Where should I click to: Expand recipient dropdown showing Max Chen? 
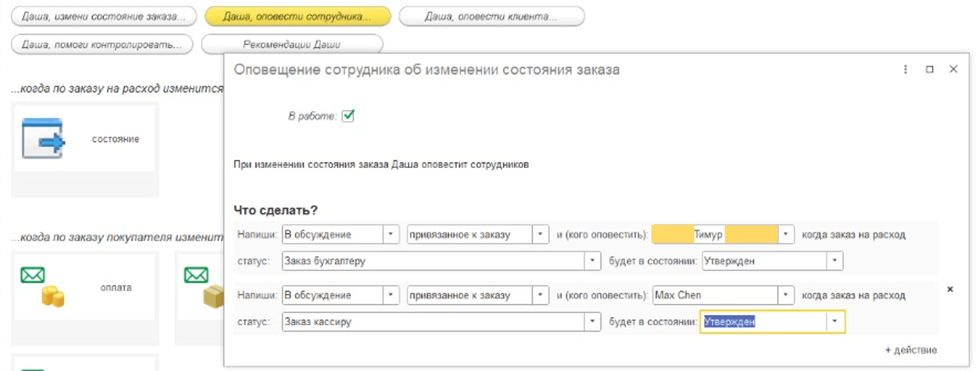(x=786, y=295)
